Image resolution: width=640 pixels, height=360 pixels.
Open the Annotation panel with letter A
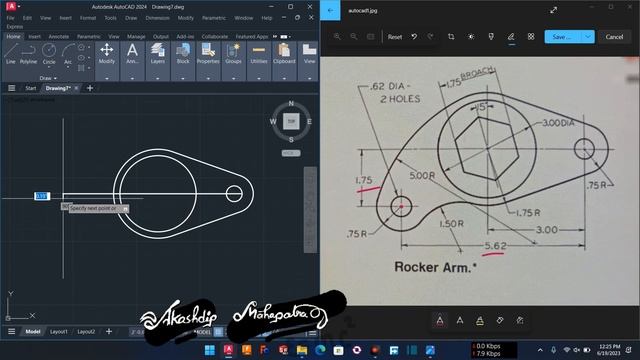click(x=132, y=53)
